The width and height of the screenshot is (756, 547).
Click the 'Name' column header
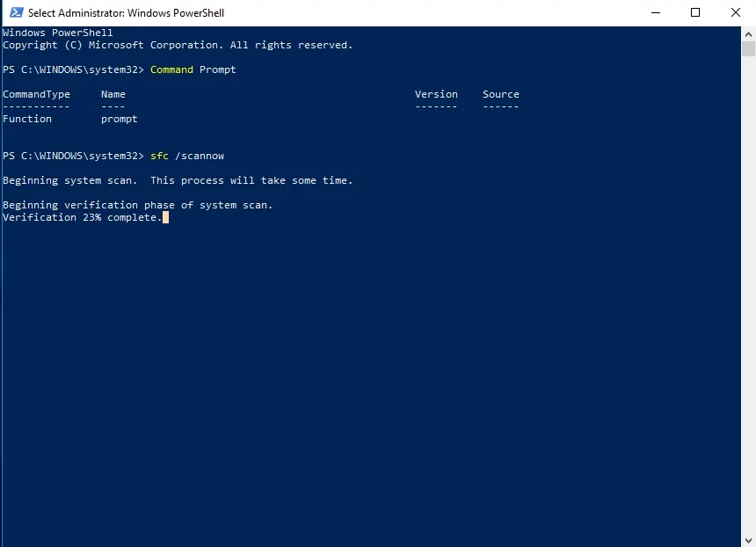113,95
